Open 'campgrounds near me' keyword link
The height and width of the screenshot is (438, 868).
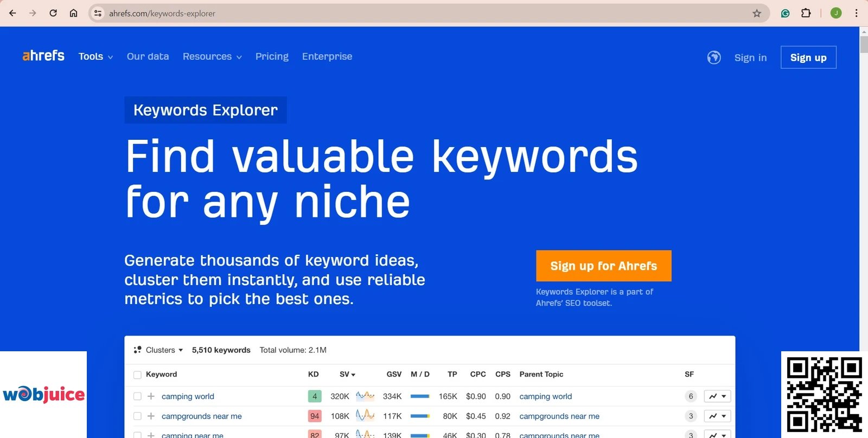coord(202,416)
